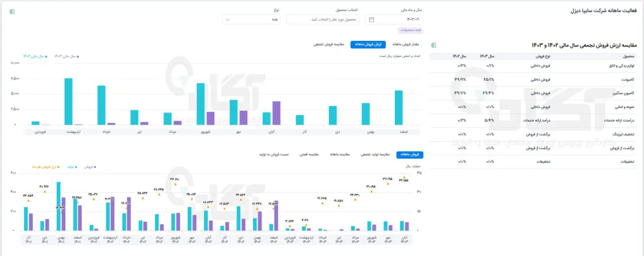Click the ۵/۴٪ value for service revenue
This screenshot has width=644, height=256.
(490, 120)
